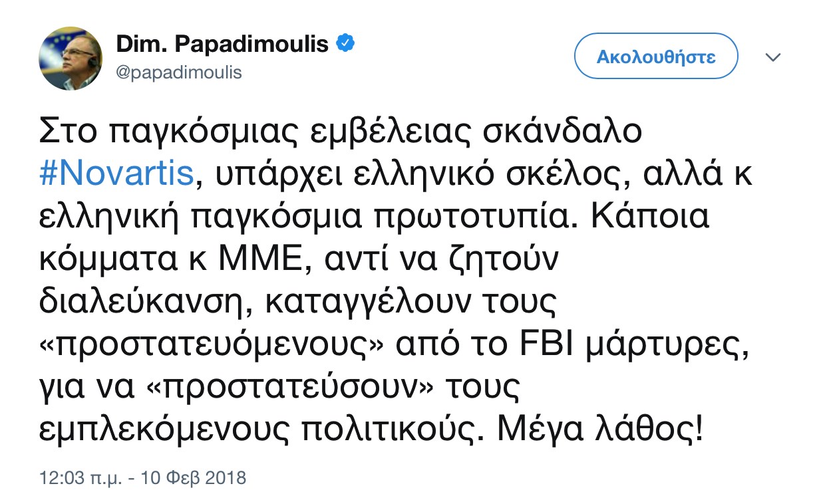This screenshot has height=504, width=813.
Task: Expand the tweet options chevron
Action: coord(772,58)
